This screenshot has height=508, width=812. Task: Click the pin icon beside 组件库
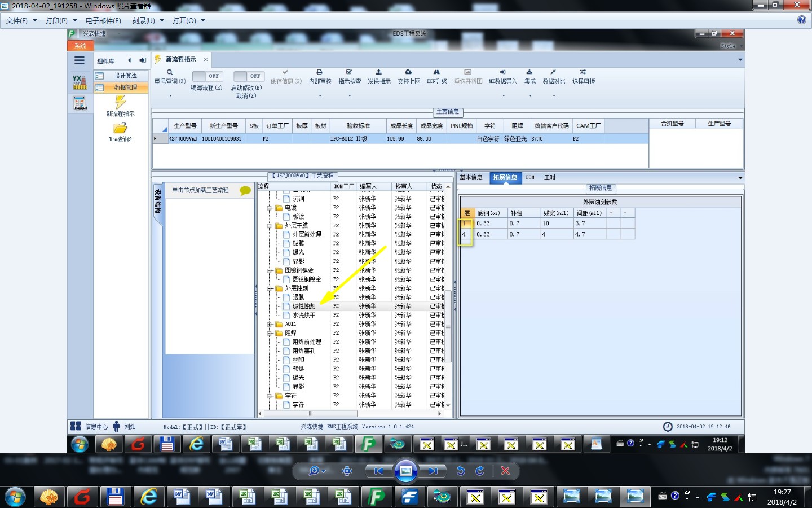[x=142, y=60]
